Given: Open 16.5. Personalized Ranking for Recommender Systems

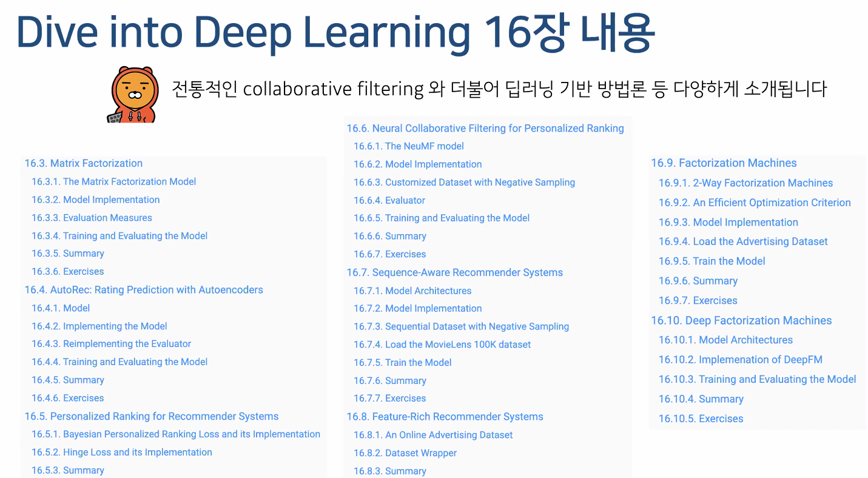Looking at the screenshot, I should coord(152,417).
